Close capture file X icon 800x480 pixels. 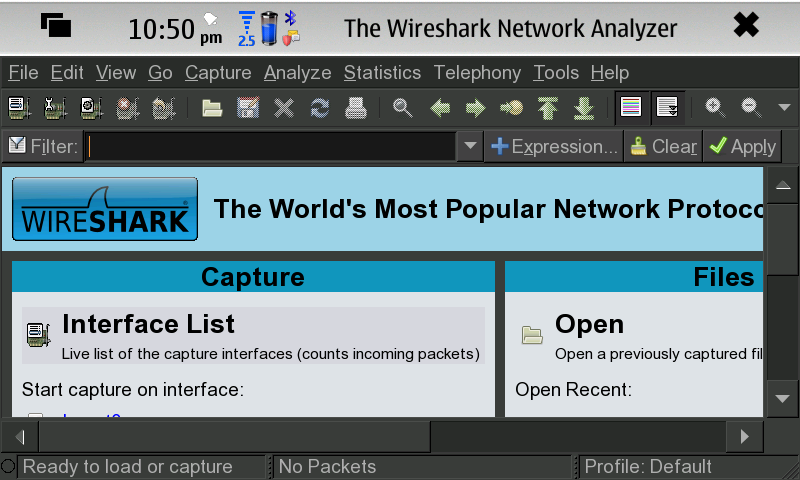click(284, 108)
